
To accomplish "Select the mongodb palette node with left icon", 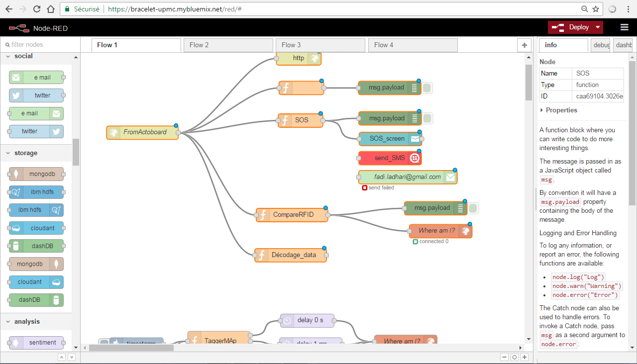I will point(36,174).
